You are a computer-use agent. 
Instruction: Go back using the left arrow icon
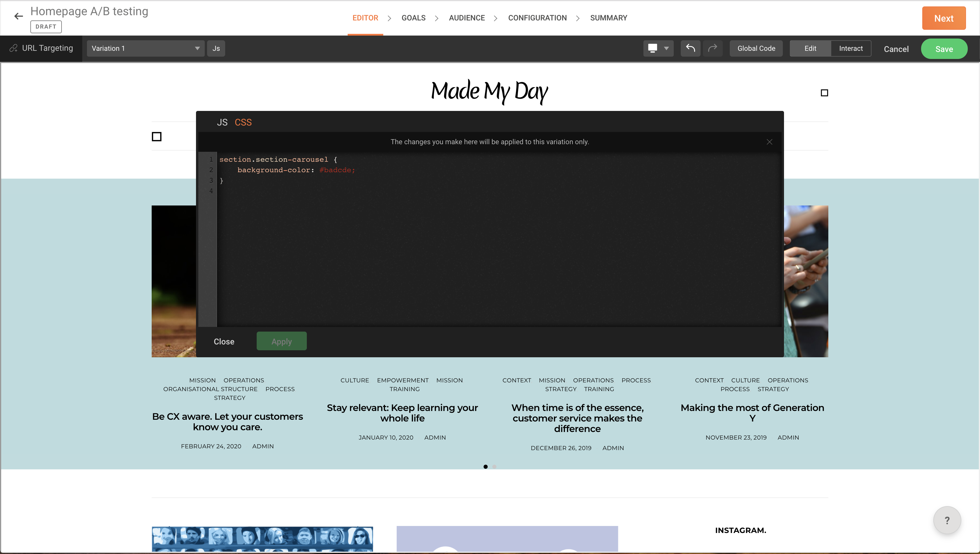pyautogui.click(x=18, y=16)
